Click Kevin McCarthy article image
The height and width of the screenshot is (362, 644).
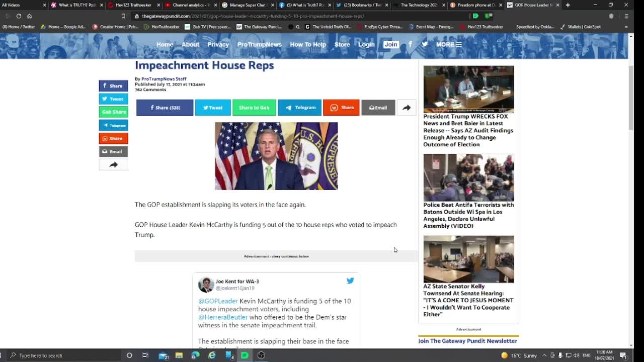(276, 156)
